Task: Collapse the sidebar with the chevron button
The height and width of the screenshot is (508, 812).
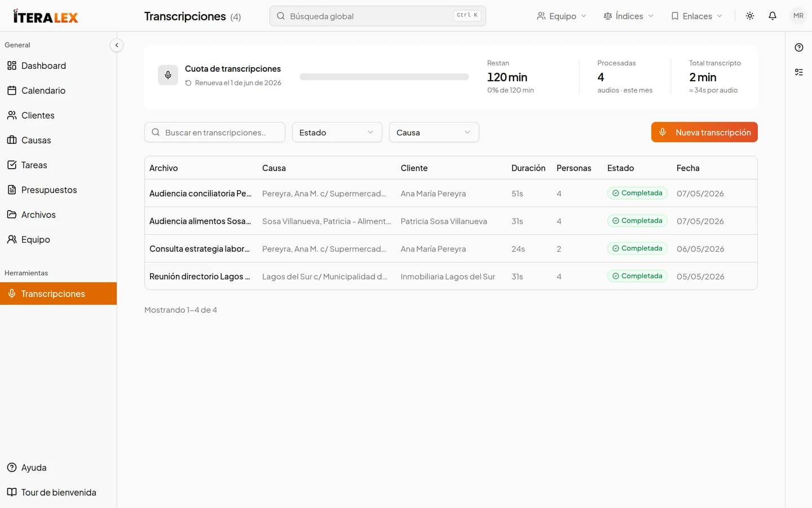Action: point(117,45)
